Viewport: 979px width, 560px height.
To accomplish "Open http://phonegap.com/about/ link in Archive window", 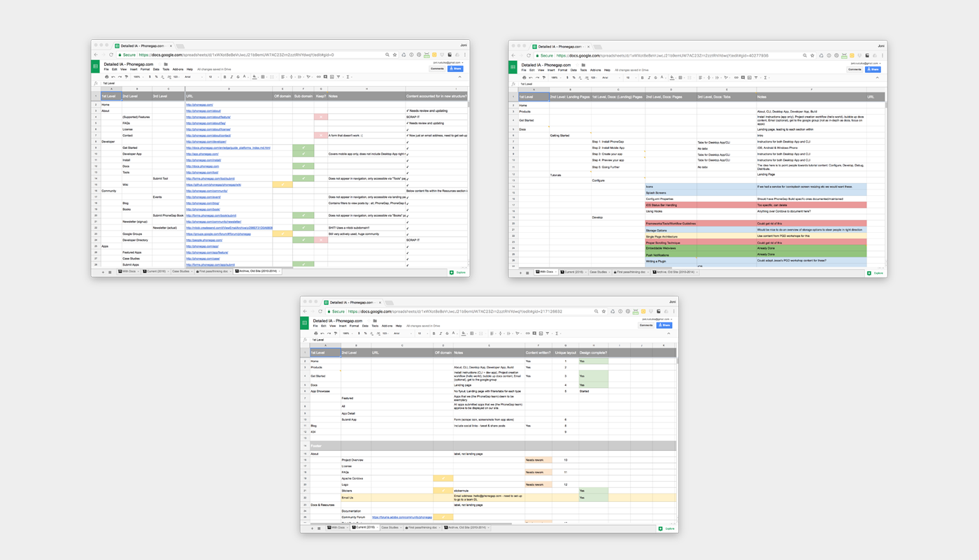I will coord(203,111).
